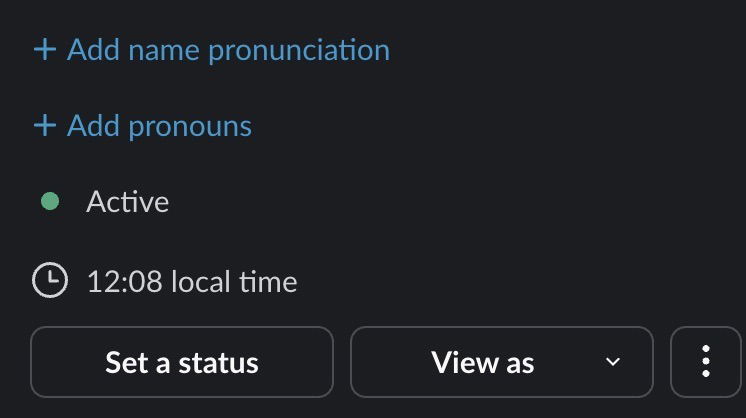
Task: Click the 'Set a status' label text
Action: [182, 362]
